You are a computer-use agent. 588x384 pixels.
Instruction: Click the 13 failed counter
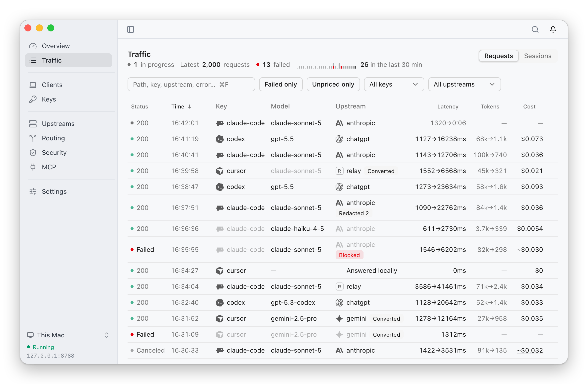coord(273,65)
